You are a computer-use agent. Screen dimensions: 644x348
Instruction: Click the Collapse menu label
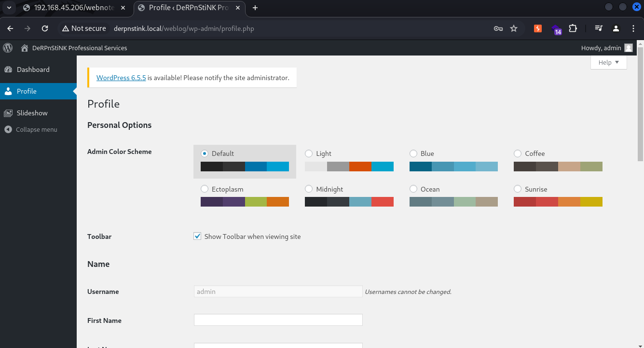pos(37,129)
